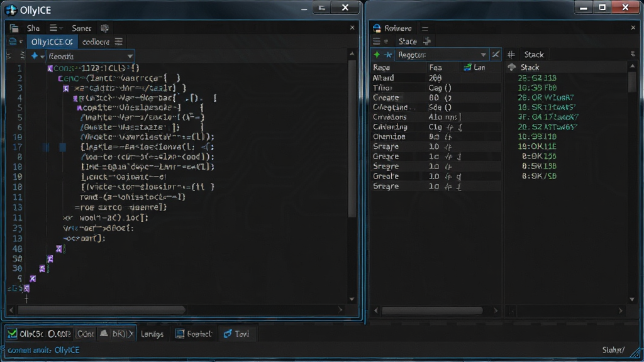The height and width of the screenshot is (362, 644).
Task: Open the Reoatk combo box dropdown
Action: (130, 56)
